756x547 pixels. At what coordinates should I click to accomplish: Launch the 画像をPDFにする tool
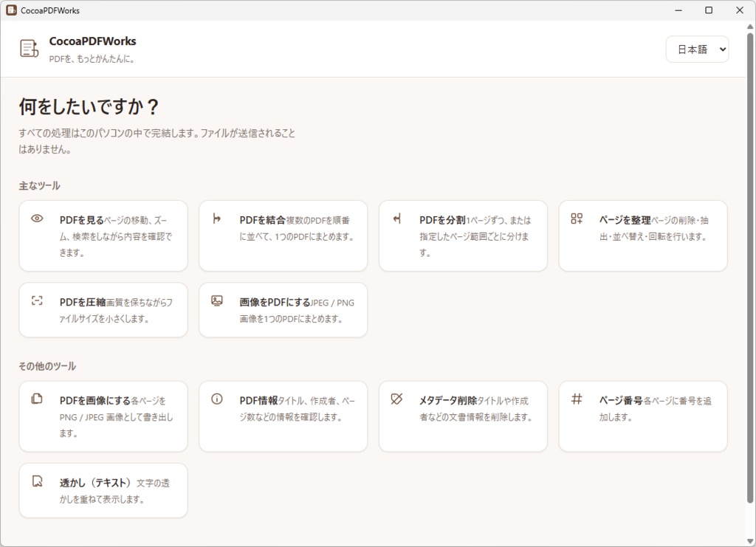click(283, 310)
